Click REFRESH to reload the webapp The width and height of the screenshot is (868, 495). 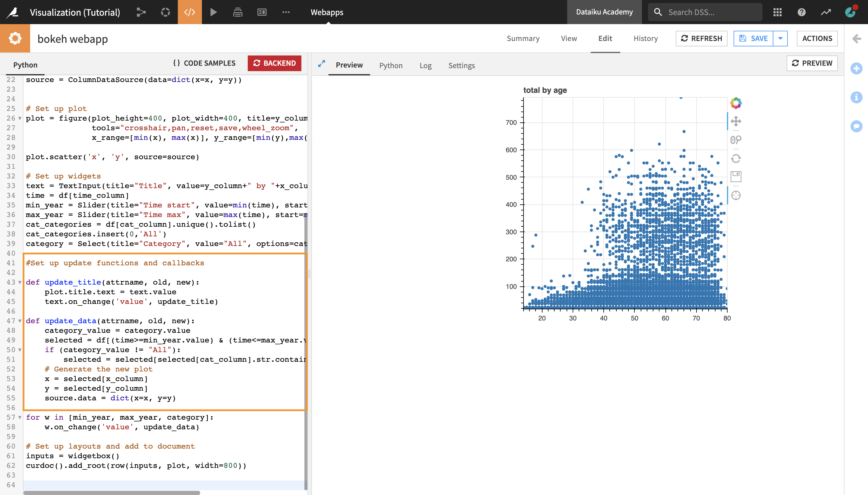(x=700, y=38)
